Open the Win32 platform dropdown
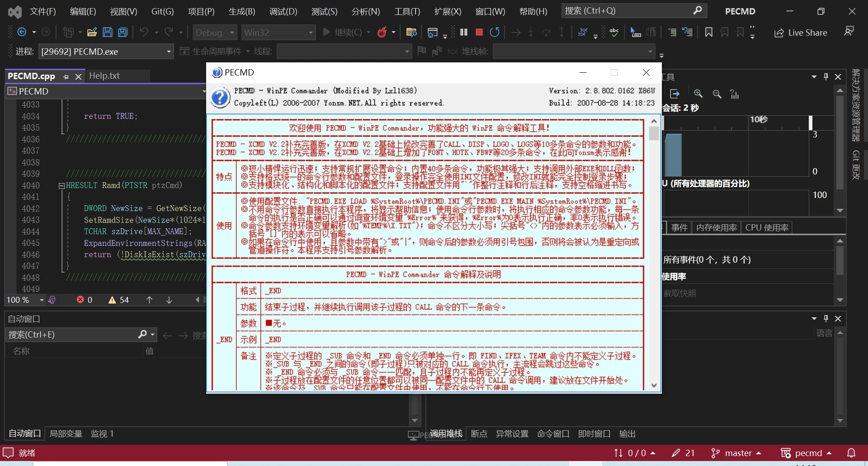868x466 pixels. pyautogui.click(x=278, y=32)
